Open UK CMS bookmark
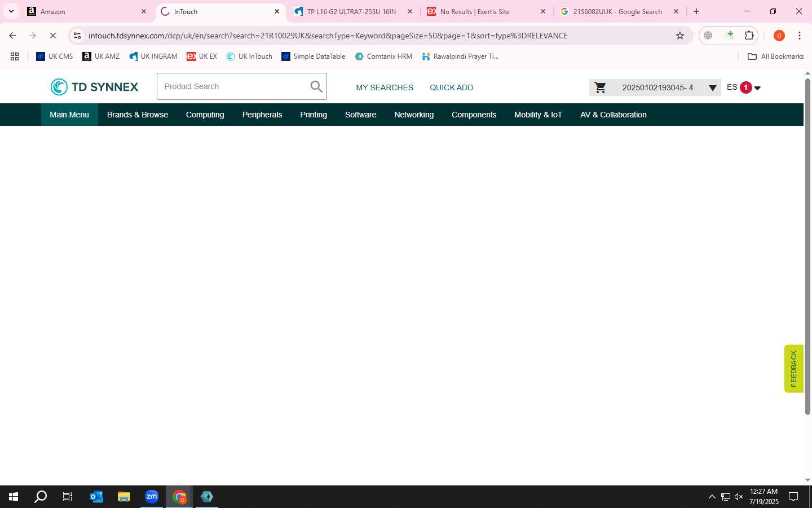Viewport: 812px width, 508px height. pyautogui.click(x=55, y=56)
